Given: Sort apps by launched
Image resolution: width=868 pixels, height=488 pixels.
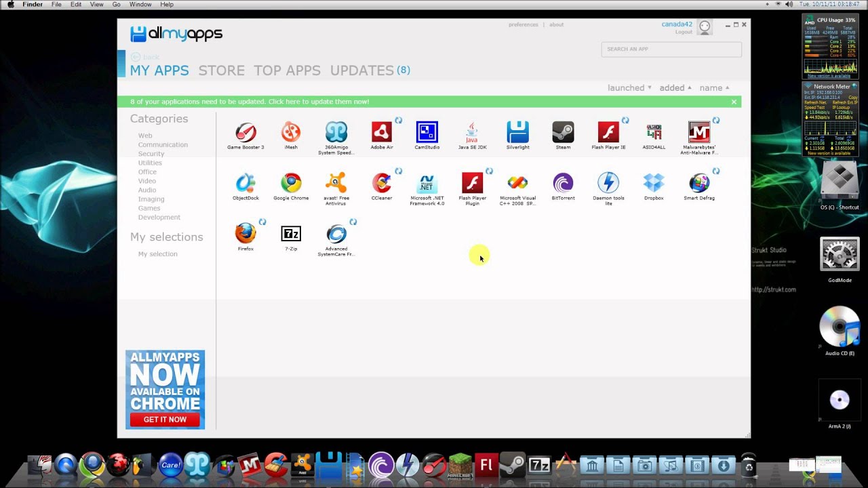Looking at the screenshot, I should click(x=629, y=87).
